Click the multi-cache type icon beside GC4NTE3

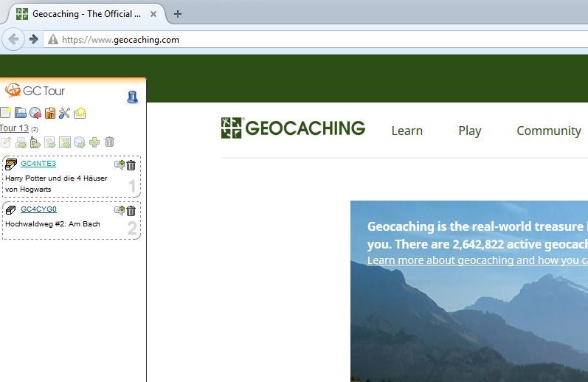(11, 164)
